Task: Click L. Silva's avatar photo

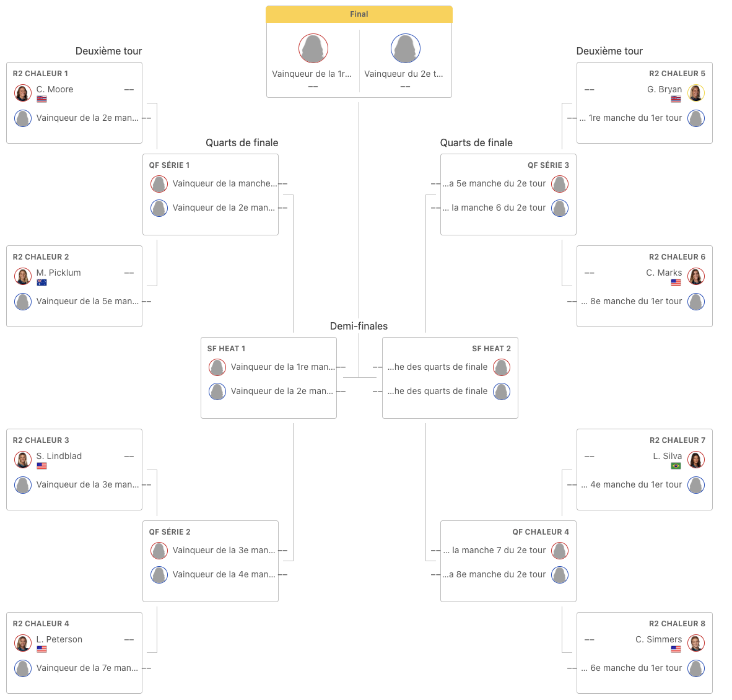Action: click(x=695, y=460)
